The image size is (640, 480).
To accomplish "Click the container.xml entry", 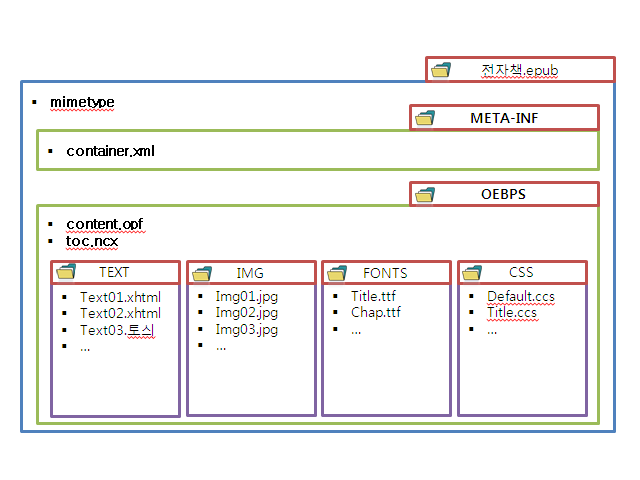I will [x=111, y=151].
